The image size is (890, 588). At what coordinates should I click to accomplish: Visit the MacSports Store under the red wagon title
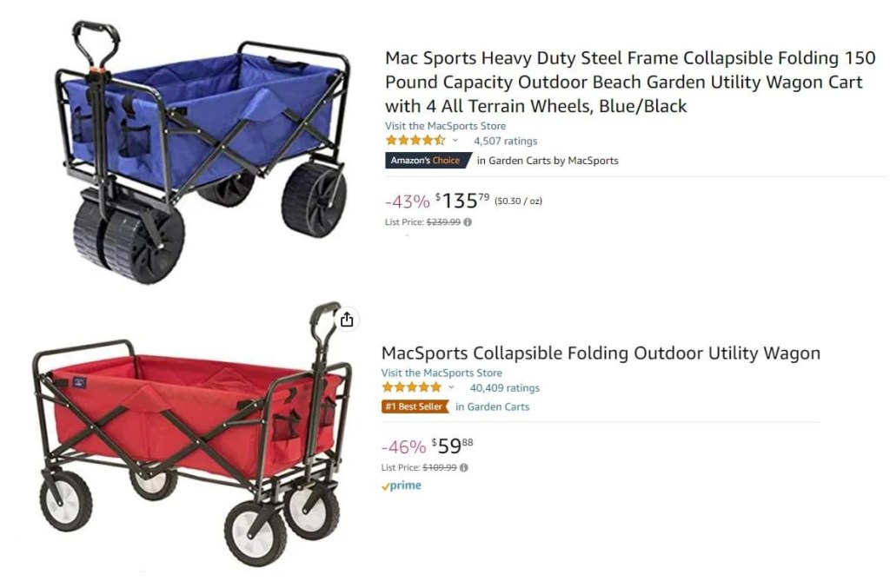[x=442, y=373]
